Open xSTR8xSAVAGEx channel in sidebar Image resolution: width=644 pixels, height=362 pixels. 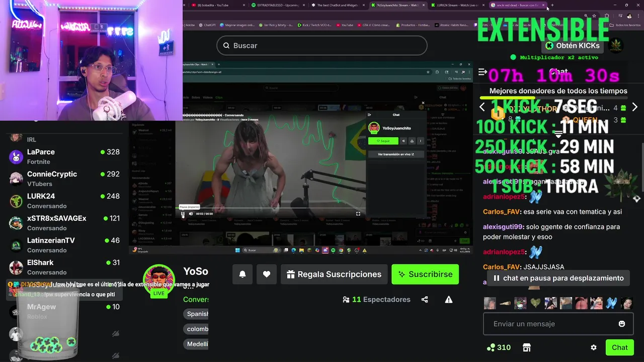pyautogui.click(x=64, y=223)
